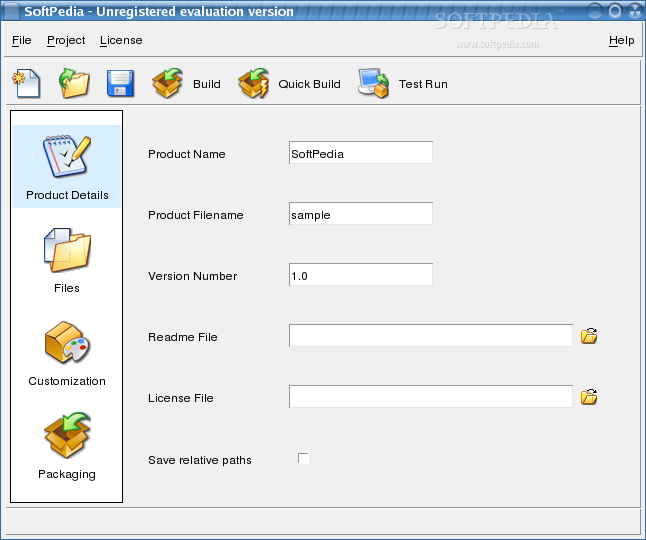
Task: Browse for a License File
Action: pos(589,397)
